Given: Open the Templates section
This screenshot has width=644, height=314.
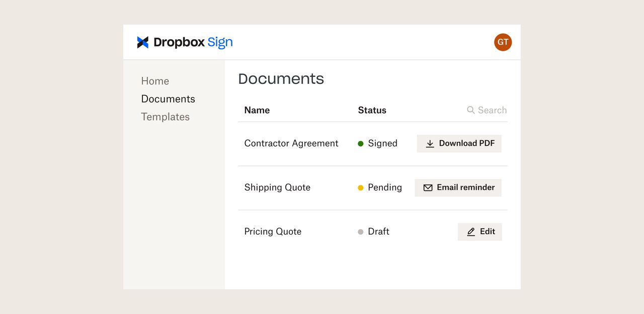Looking at the screenshot, I should tap(166, 117).
